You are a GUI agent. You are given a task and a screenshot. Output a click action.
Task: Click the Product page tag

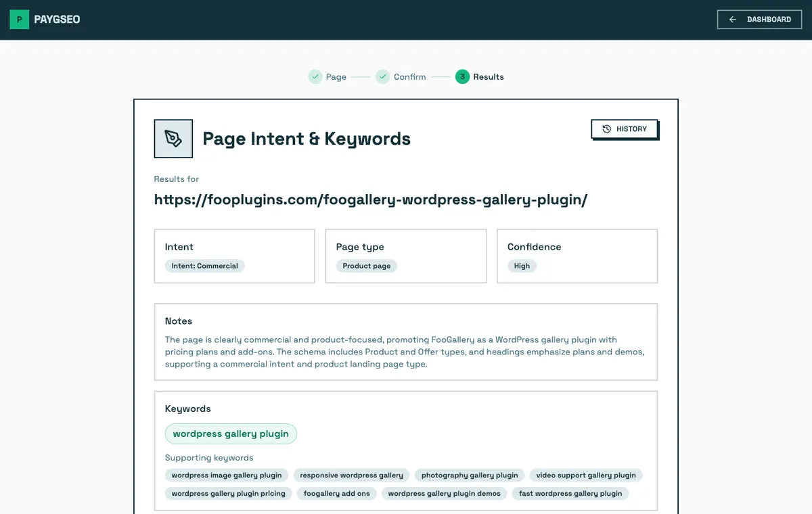(x=367, y=266)
